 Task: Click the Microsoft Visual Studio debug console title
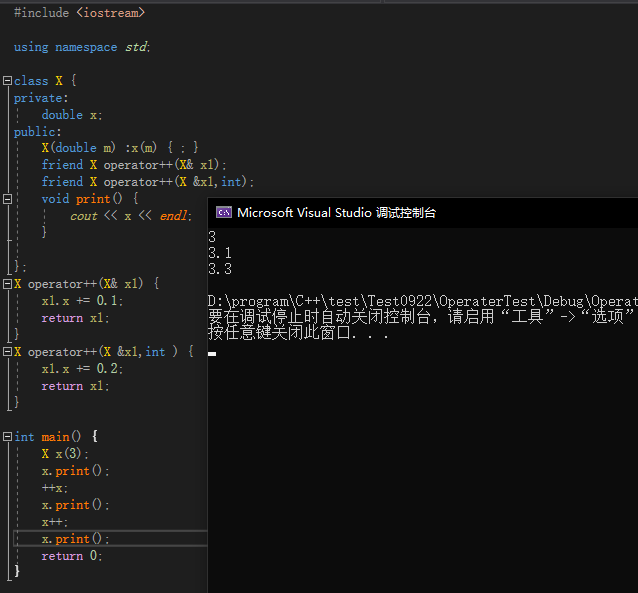[336, 212]
